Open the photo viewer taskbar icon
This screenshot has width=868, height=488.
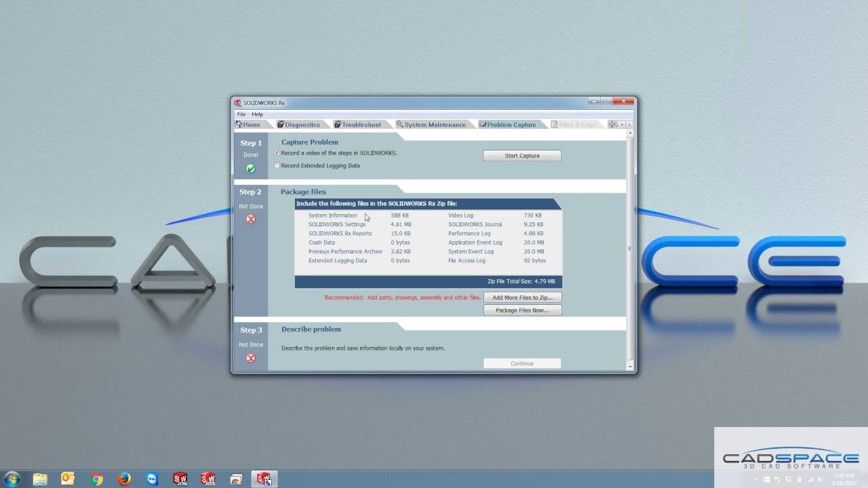tap(236, 479)
